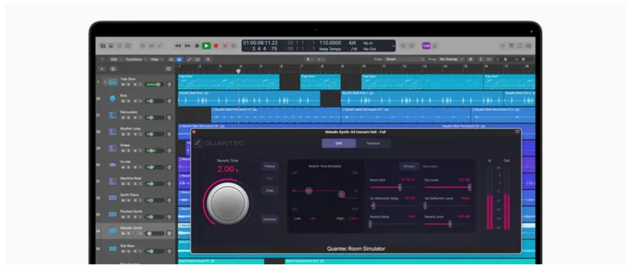
Task: Switch to the Yardstick tab in Quantec
Action: [x=373, y=143]
